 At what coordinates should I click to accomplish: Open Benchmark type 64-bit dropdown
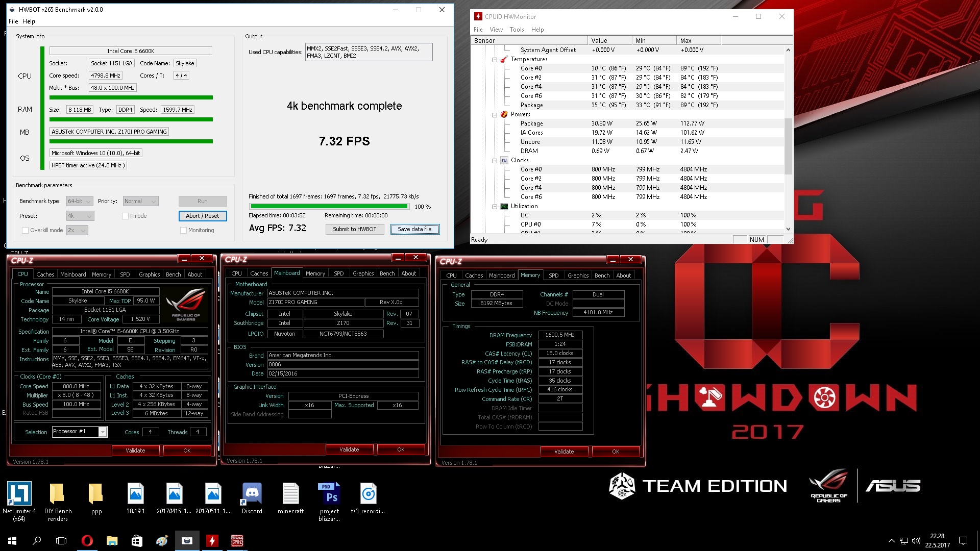(x=80, y=201)
